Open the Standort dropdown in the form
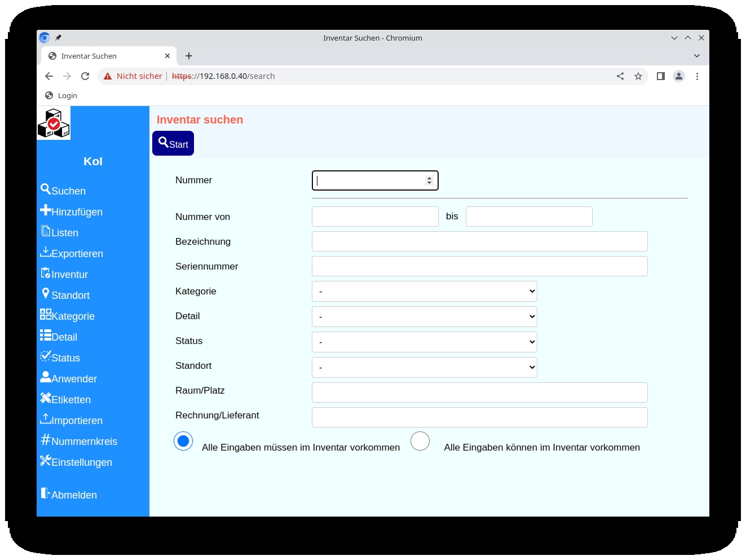The width and height of the screenshot is (746, 560). coord(425,368)
